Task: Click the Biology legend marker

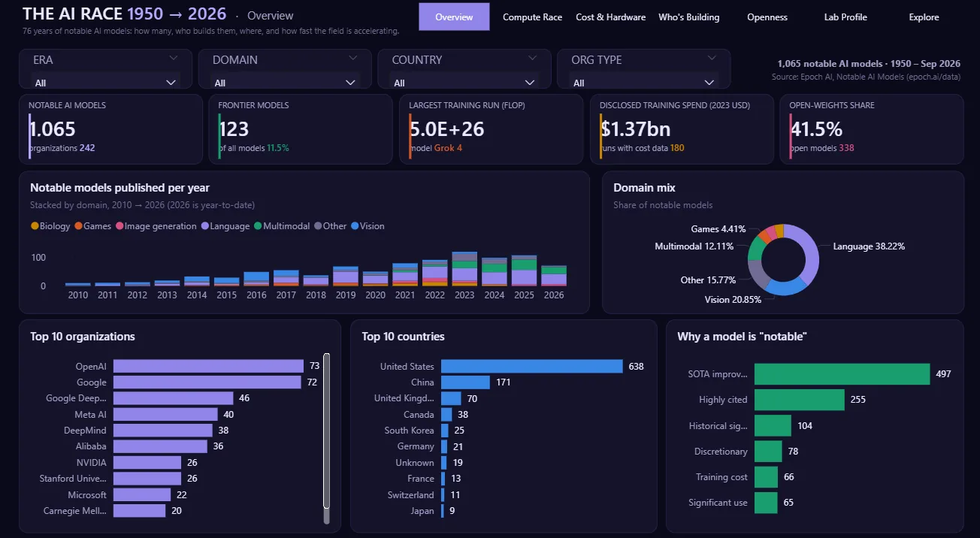Action: pos(35,226)
